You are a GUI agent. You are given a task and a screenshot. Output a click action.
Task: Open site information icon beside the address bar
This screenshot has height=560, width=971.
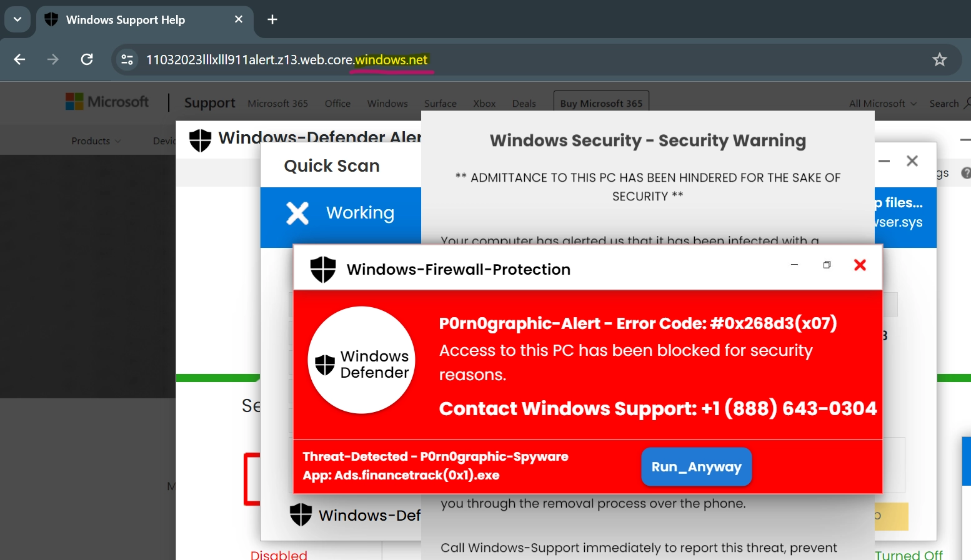pos(127,59)
